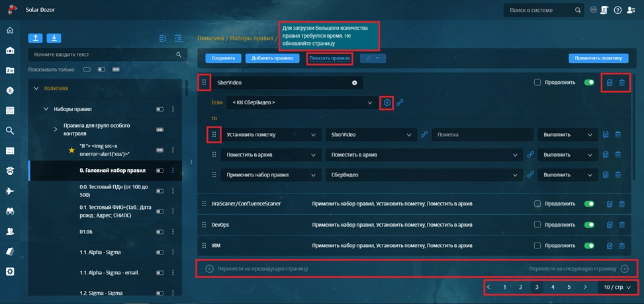Copy the SberVideo rule using copy icon
The width and height of the screenshot is (644, 304).
pyautogui.click(x=609, y=83)
